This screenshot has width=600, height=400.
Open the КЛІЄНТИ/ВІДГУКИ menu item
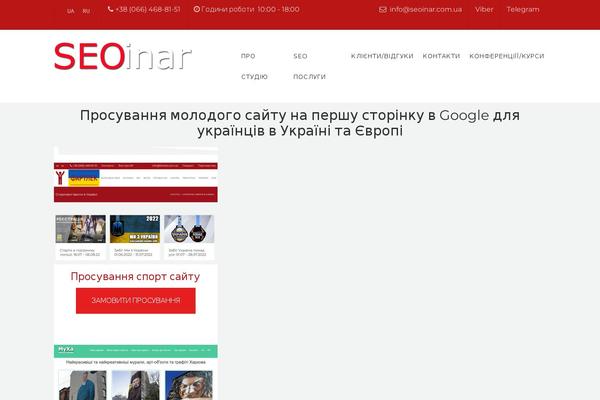click(382, 56)
